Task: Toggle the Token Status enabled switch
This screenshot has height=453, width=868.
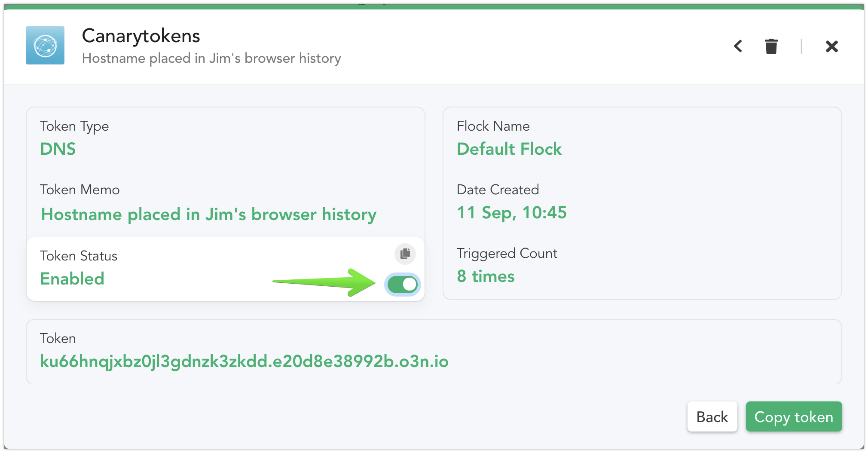Action: [403, 284]
